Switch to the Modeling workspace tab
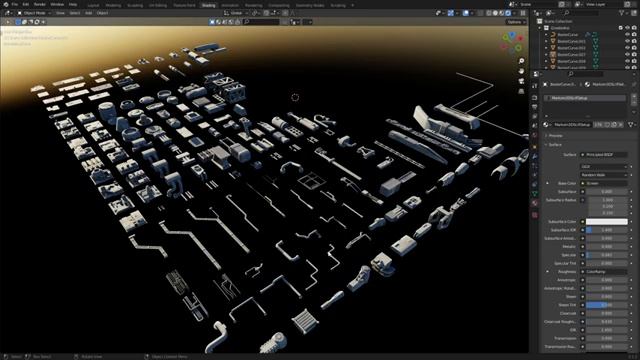The width and height of the screenshot is (640, 360). (x=113, y=5)
